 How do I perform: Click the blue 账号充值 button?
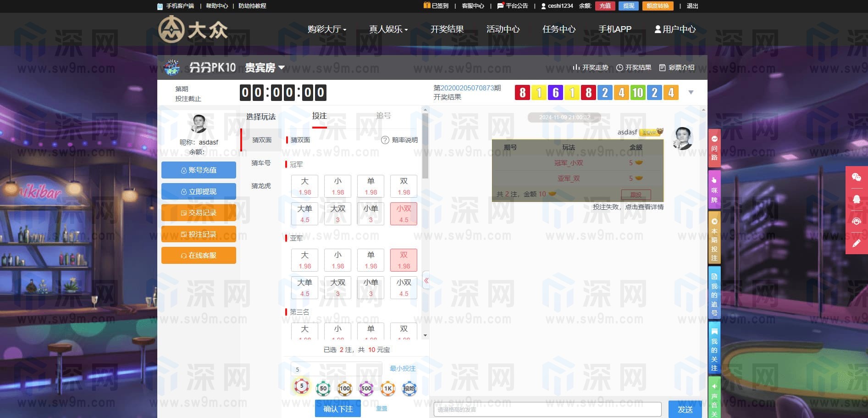[199, 170]
